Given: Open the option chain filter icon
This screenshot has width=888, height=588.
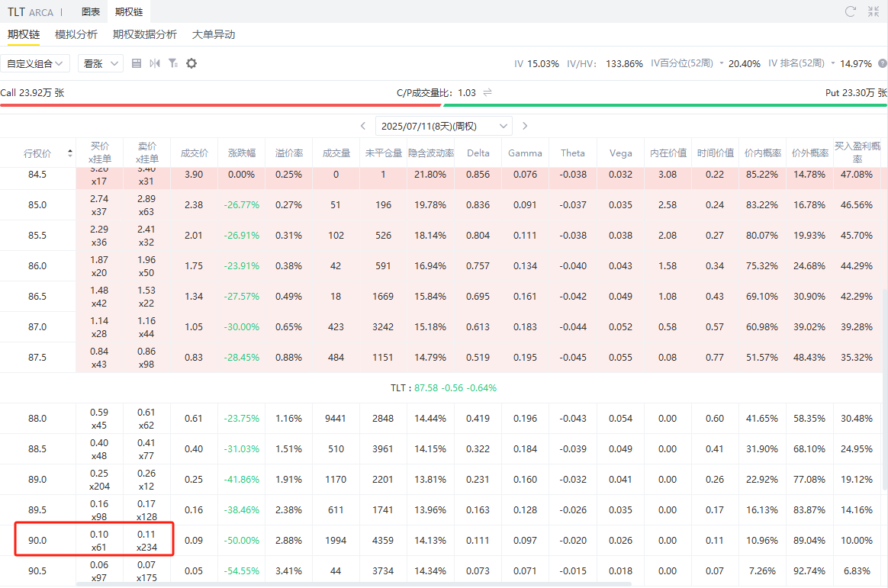Looking at the screenshot, I should click(x=172, y=63).
